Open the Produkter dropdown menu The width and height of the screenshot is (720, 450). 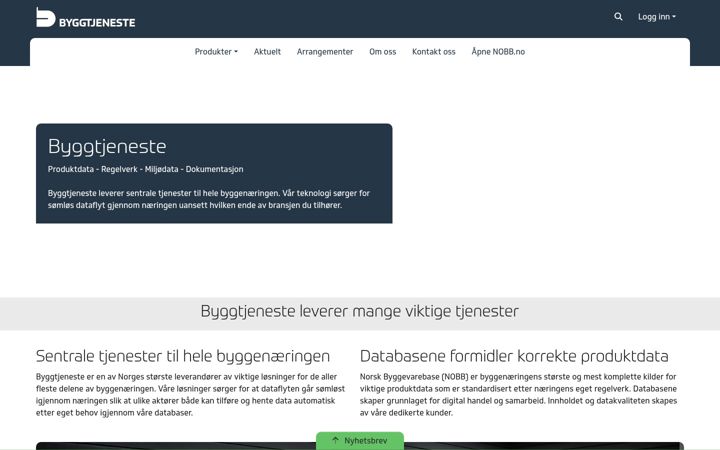216,52
